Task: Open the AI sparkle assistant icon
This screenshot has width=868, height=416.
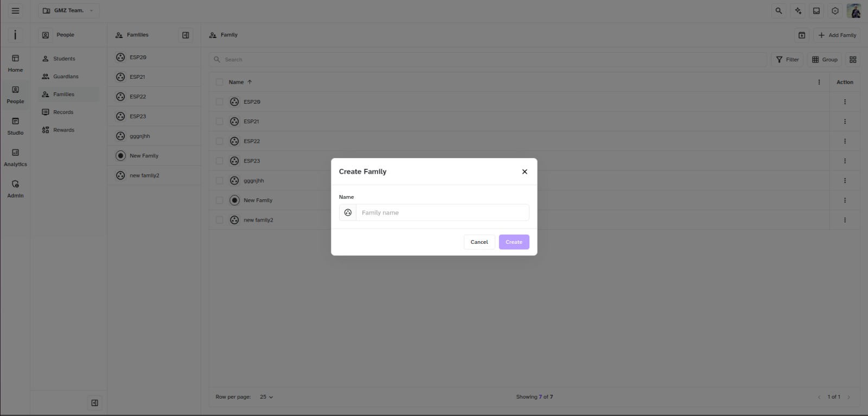Action: click(x=797, y=11)
